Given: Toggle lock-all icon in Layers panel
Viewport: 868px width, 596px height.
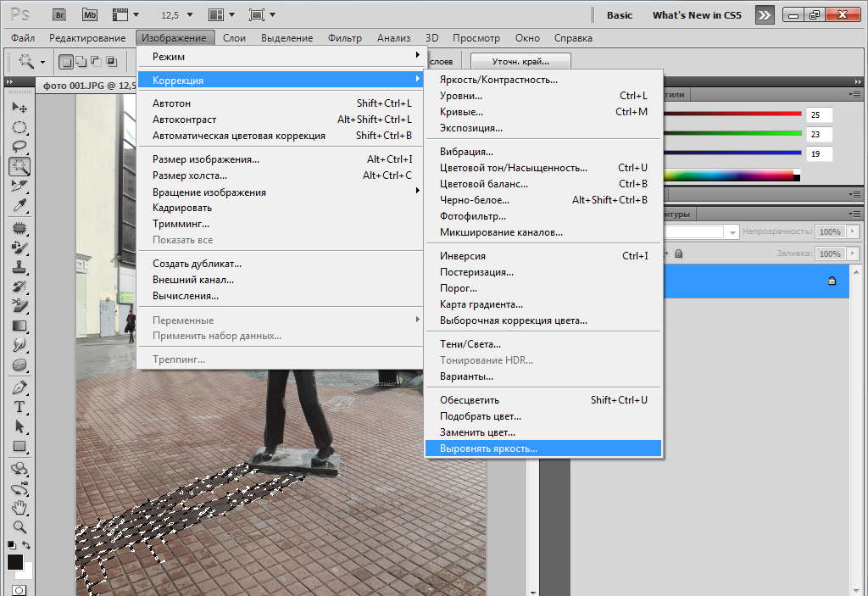Looking at the screenshot, I should [679, 253].
